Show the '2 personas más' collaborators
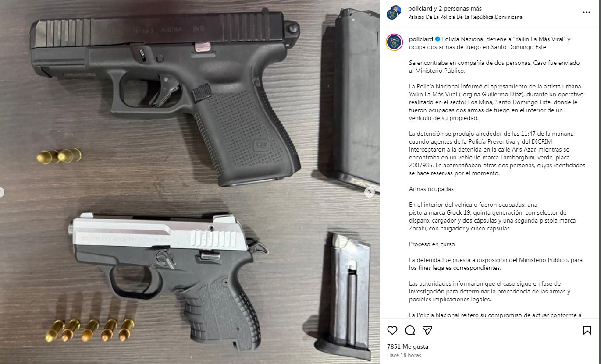 460,8
